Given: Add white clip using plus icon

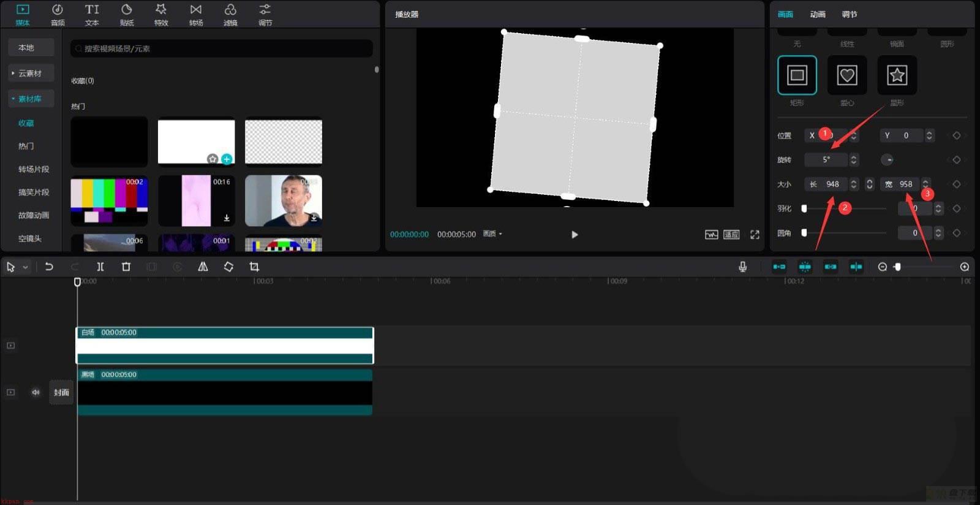Looking at the screenshot, I should pos(227,159).
